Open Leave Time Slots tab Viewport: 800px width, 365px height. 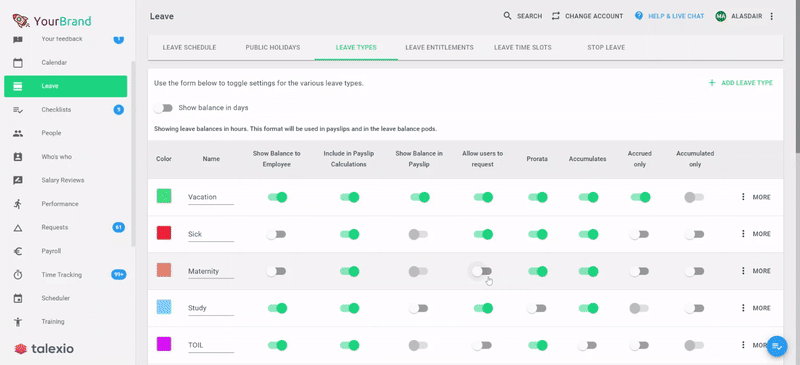(522, 47)
